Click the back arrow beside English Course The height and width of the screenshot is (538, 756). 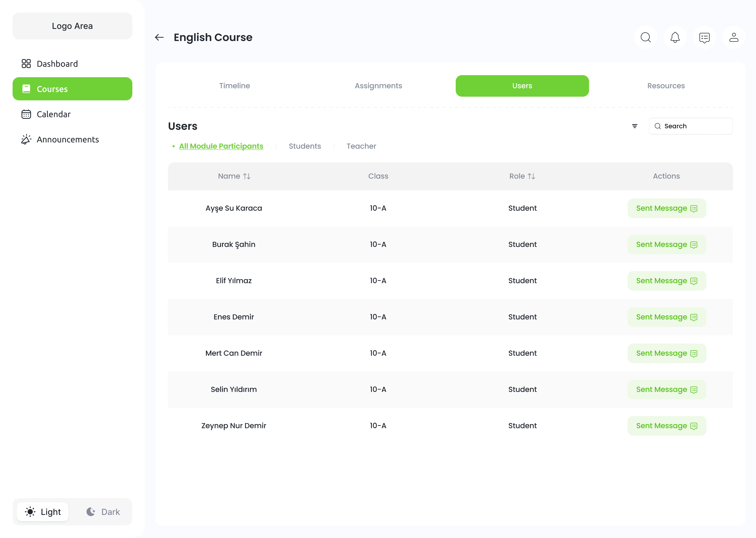point(159,37)
